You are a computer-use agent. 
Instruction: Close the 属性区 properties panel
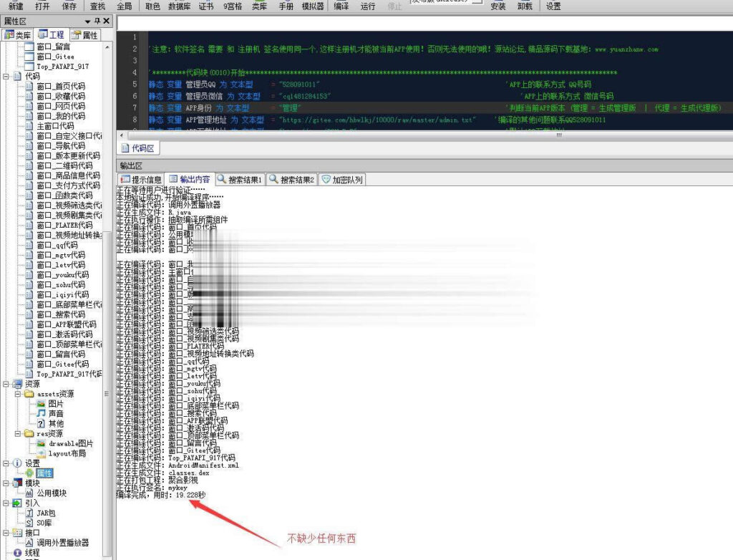[107, 22]
